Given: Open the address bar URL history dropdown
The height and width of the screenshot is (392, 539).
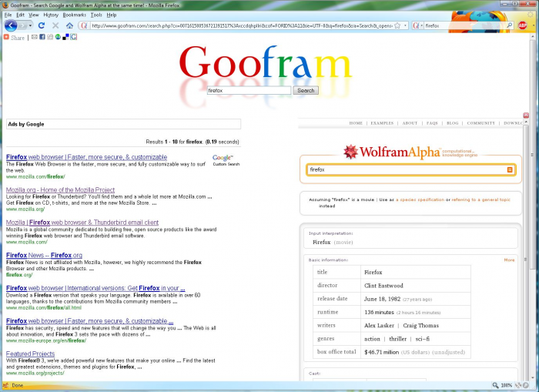Looking at the screenshot, I should tap(405, 25).
